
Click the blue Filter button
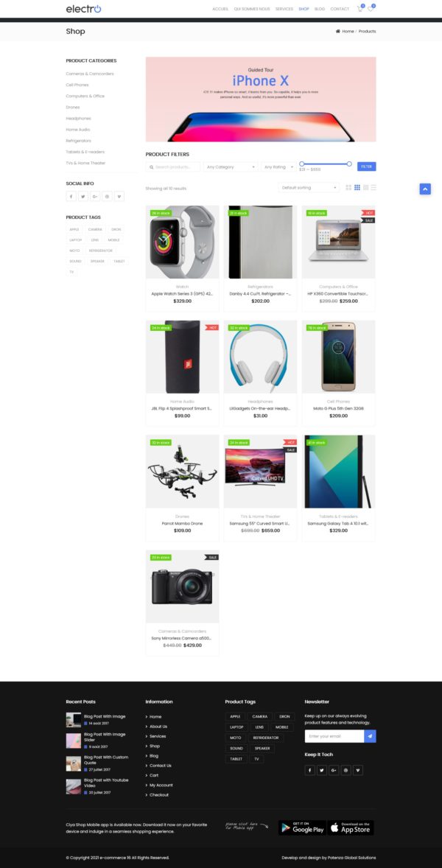[367, 167]
